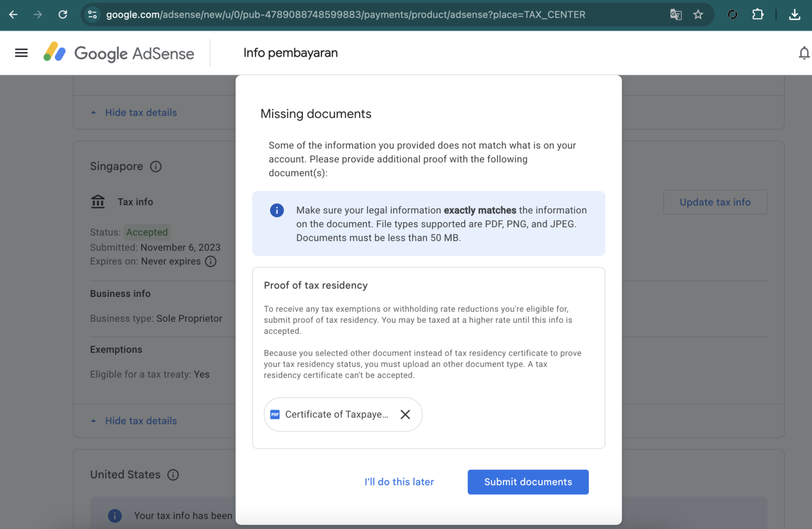Click the Submit documents button
812x529 pixels.
pyautogui.click(x=528, y=482)
